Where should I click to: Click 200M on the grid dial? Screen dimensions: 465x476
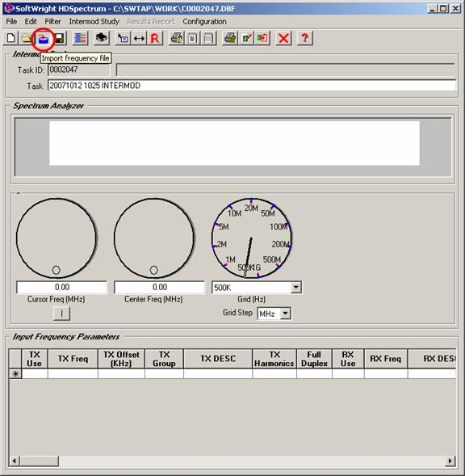coord(280,244)
